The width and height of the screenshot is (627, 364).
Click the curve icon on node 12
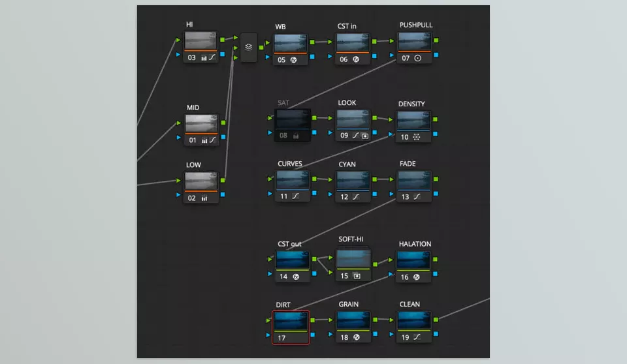[x=356, y=197]
